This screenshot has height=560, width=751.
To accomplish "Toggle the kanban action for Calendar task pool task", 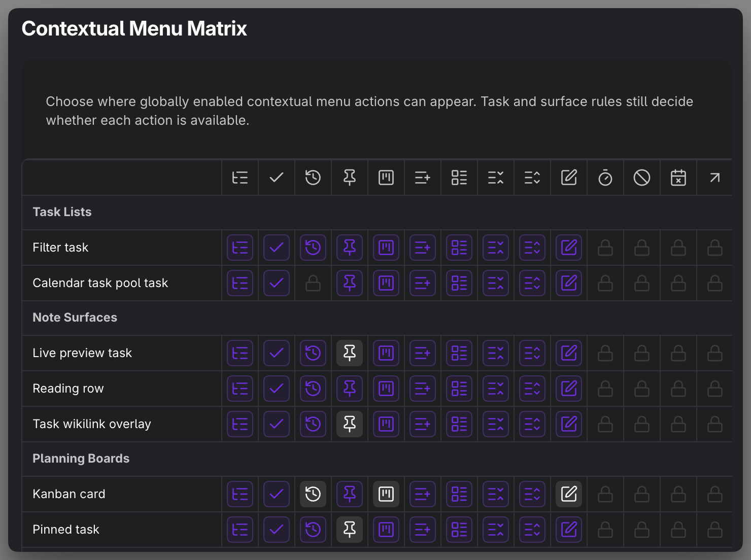I will tap(386, 283).
